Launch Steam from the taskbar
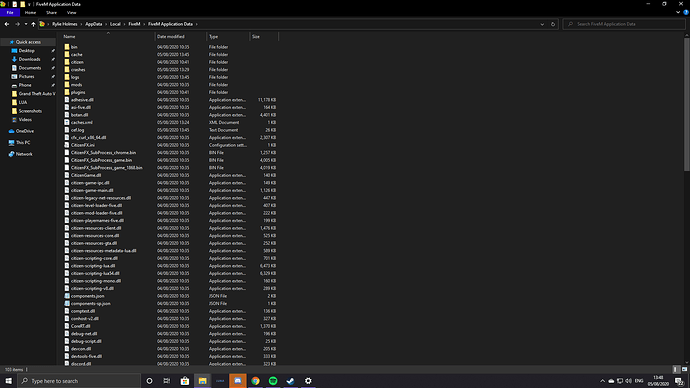Screen dimensions: 690x388 click(x=290, y=381)
